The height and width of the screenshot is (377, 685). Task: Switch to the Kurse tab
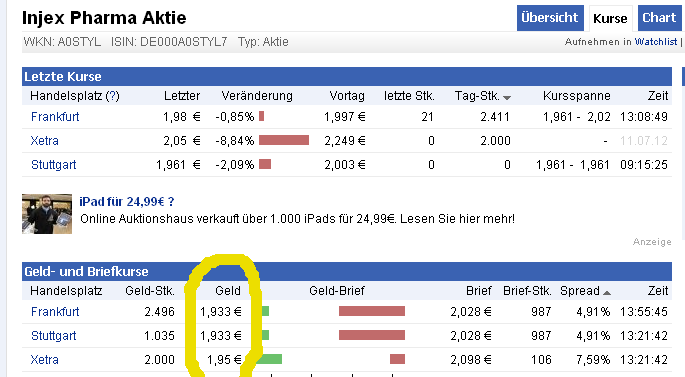pyautogui.click(x=610, y=18)
